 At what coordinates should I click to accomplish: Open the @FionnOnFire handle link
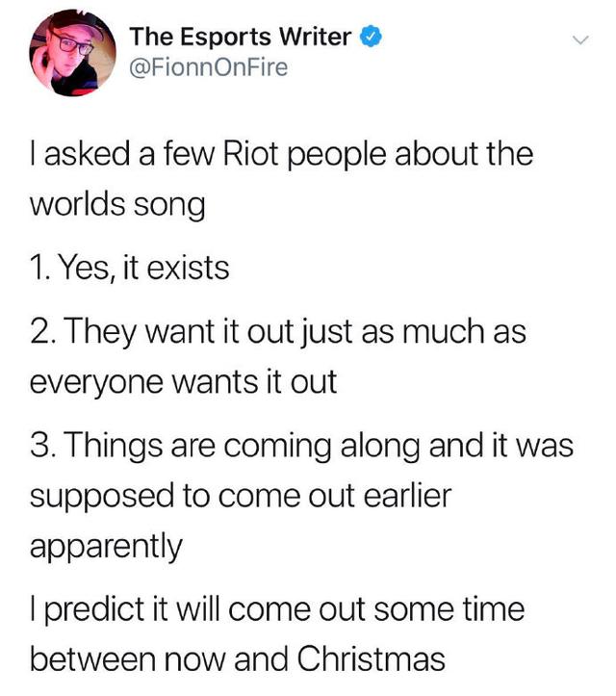click(209, 68)
